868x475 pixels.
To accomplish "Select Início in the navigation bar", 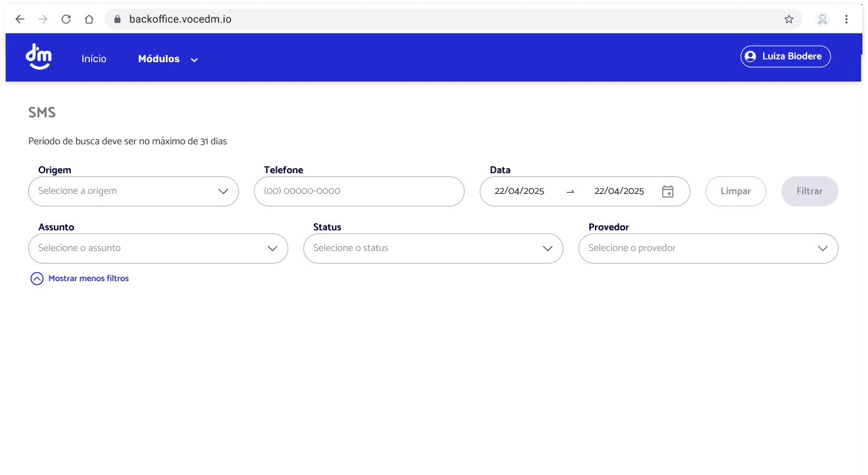I will click(94, 58).
